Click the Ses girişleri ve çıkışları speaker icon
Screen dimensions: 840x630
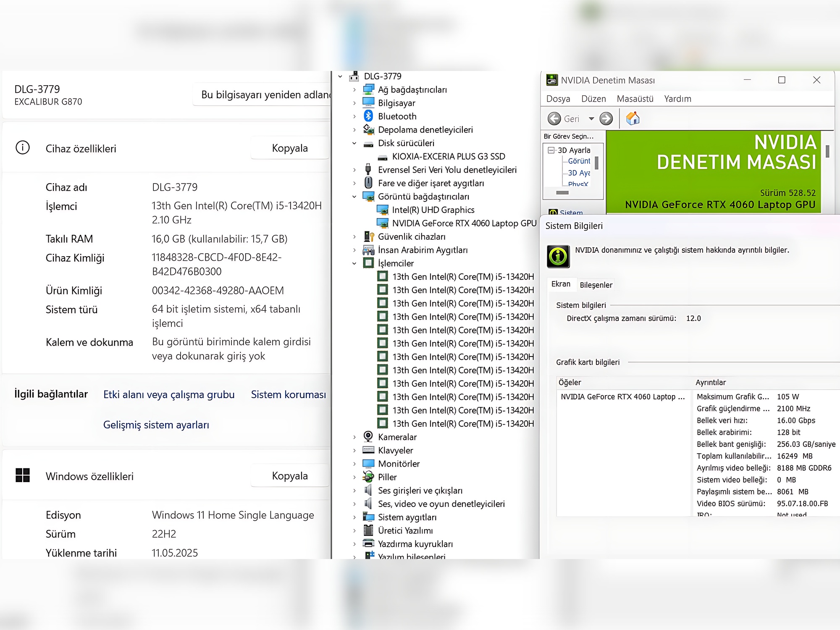pyautogui.click(x=368, y=490)
